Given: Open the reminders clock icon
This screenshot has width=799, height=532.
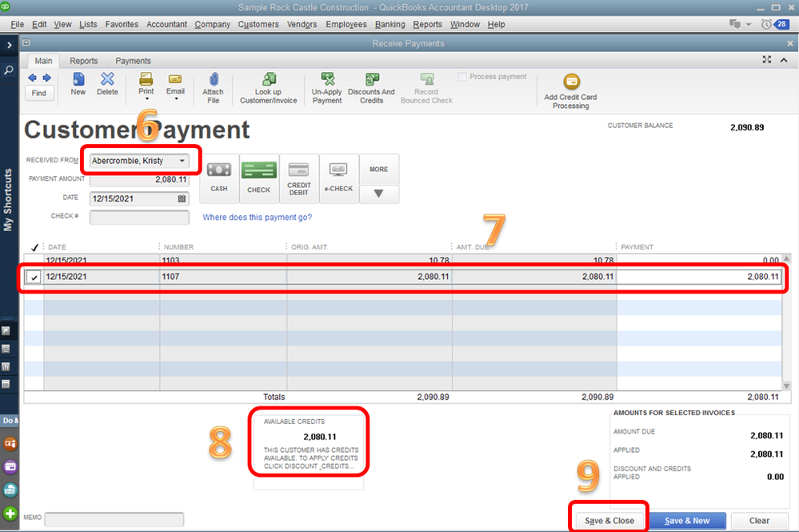Looking at the screenshot, I should pyautogui.click(x=766, y=24).
